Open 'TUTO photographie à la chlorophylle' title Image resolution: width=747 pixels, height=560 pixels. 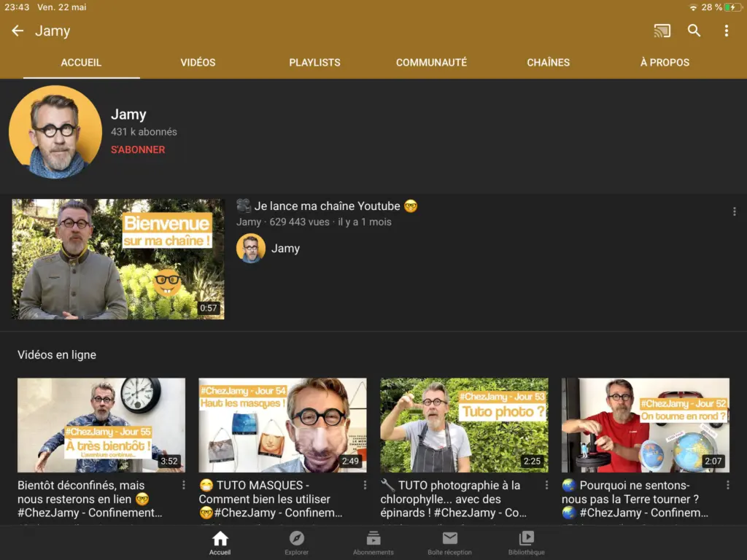tap(453, 499)
